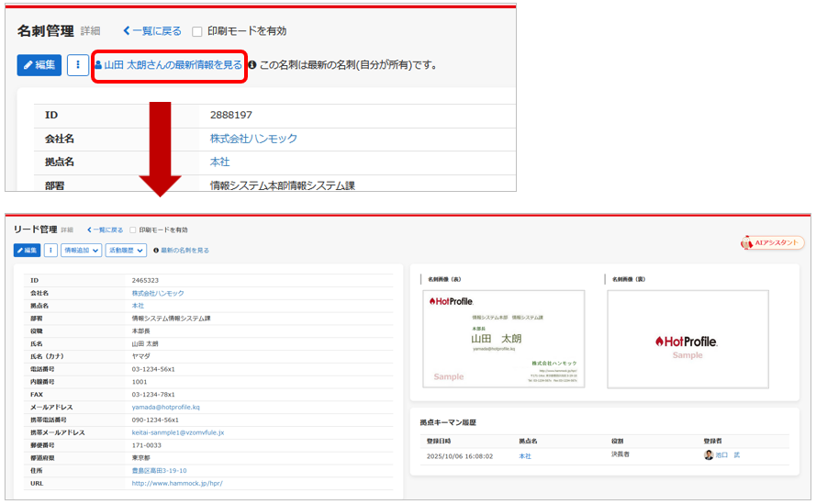The image size is (816, 504).
Task: Click 最新の名刺を見る link in リード管理
Action: click(x=184, y=250)
